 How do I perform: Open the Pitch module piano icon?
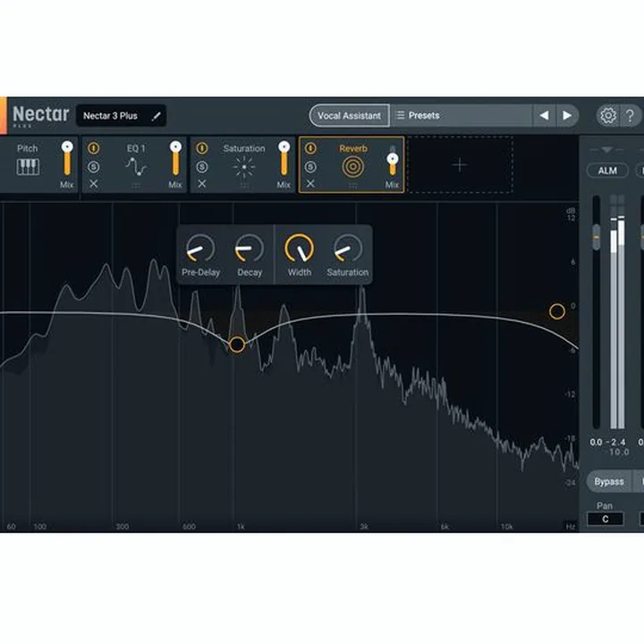pos(28,166)
